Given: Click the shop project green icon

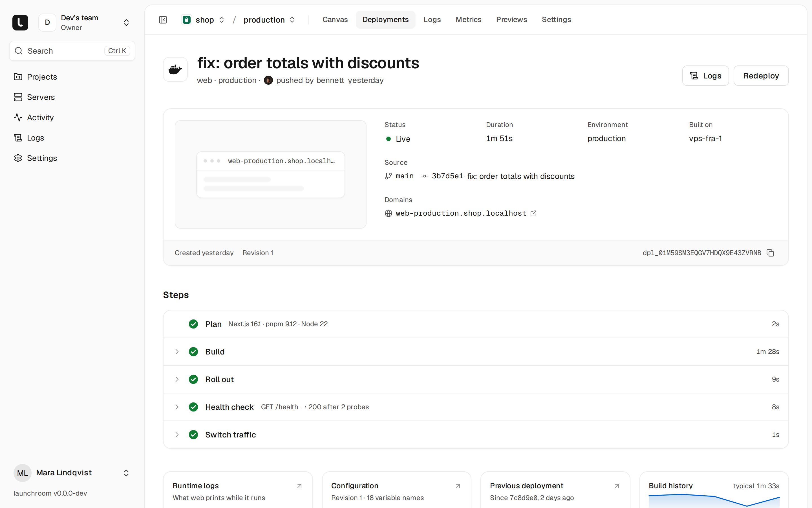Looking at the screenshot, I should (x=187, y=20).
